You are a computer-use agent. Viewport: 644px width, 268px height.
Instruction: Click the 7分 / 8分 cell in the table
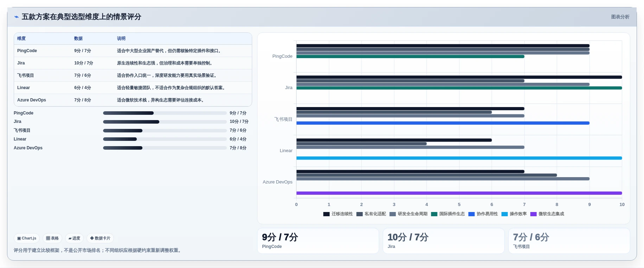[83, 100]
